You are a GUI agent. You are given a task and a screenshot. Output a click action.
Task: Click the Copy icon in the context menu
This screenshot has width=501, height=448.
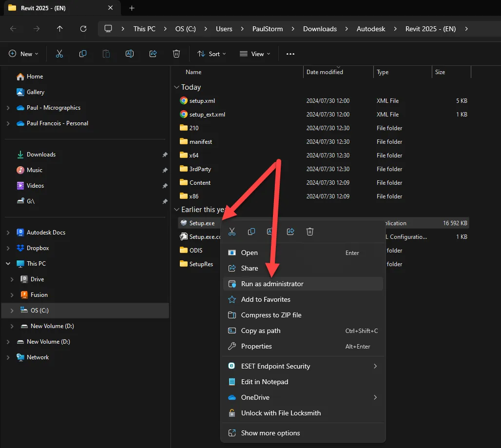click(x=251, y=232)
